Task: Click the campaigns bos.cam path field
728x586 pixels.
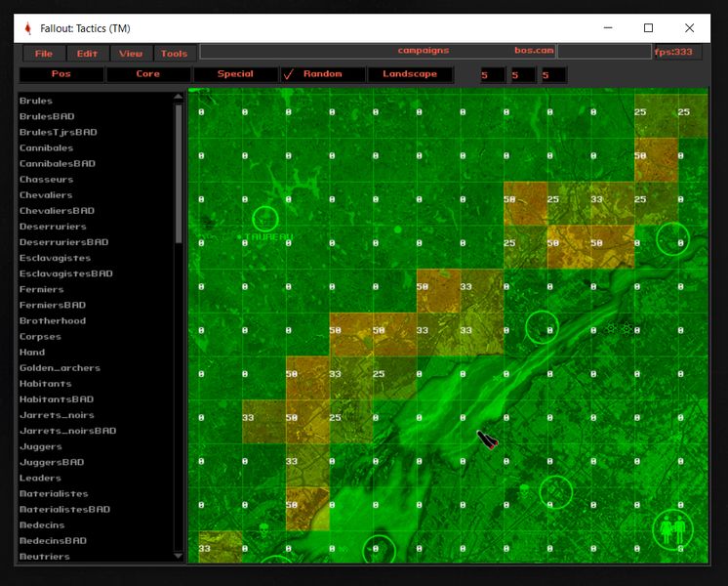Action: (378, 51)
